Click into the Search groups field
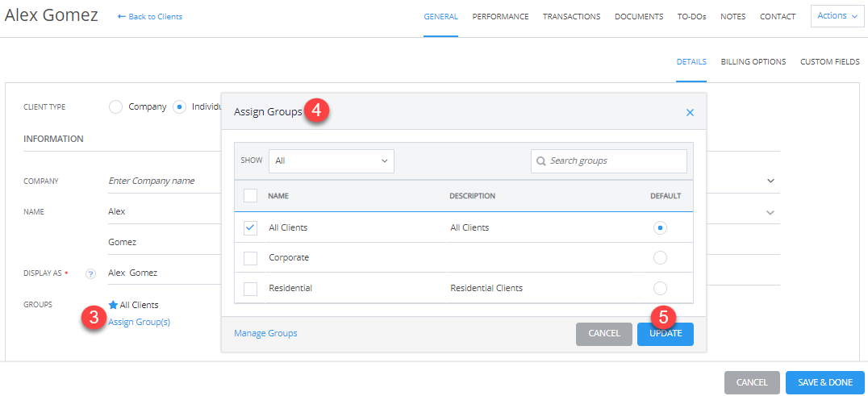 pyautogui.click(x=609, y=161)
